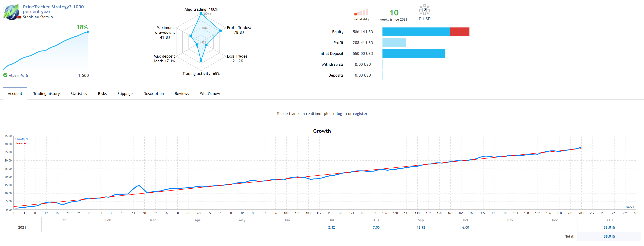Switch to the Statistics tab
The width and height of the screenshot is (644, 246).
click(79, 93)
